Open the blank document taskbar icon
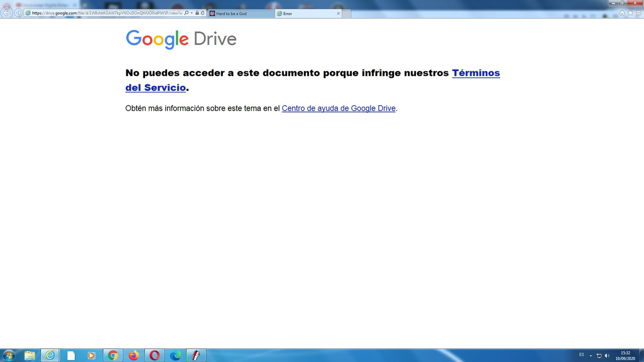The width and height of the screenshot is (644, 362). coord(71,355)
